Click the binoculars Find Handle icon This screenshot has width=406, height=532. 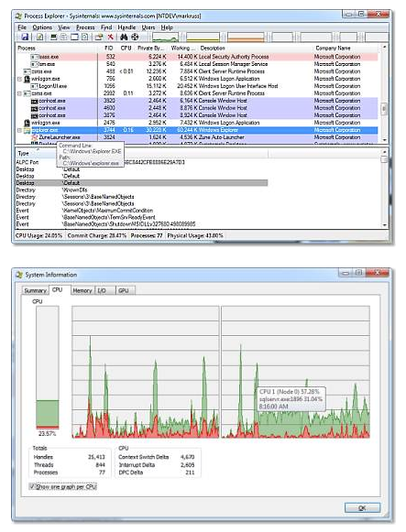coord(124,37)
